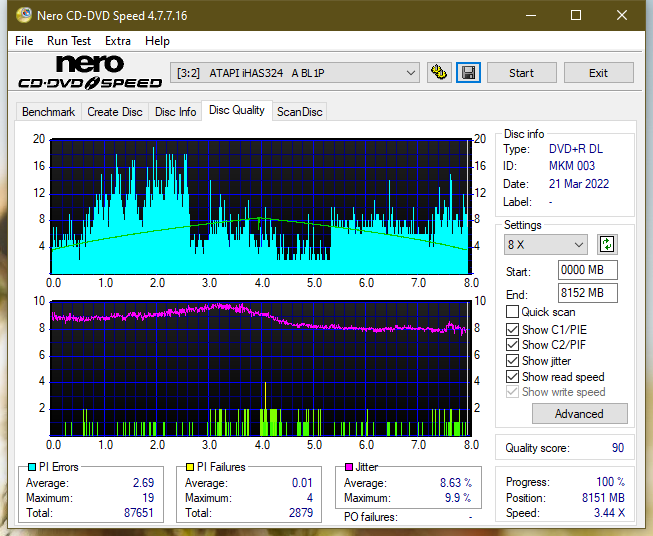The height and width of the screenshot is (536, 653).
Task: Click the Start button
Action: [x=521, y=73]
